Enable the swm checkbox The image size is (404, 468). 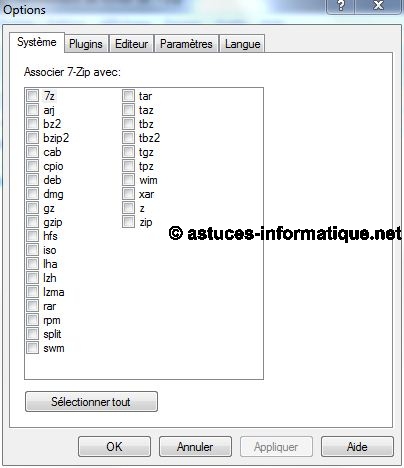33,348
